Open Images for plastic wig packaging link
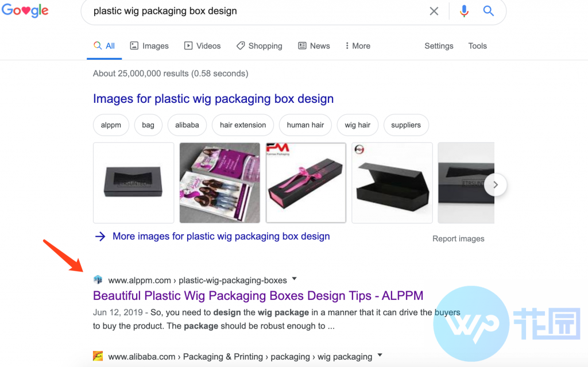The width and height of the screenshot is (588, 367). pyautogui.click(x=214, y=99)
